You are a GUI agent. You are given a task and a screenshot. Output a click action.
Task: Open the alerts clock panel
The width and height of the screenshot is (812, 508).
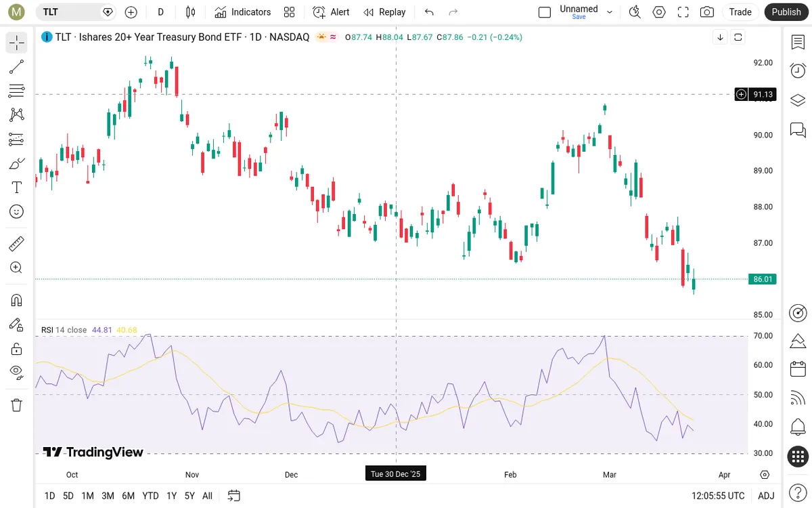(798, 70)
